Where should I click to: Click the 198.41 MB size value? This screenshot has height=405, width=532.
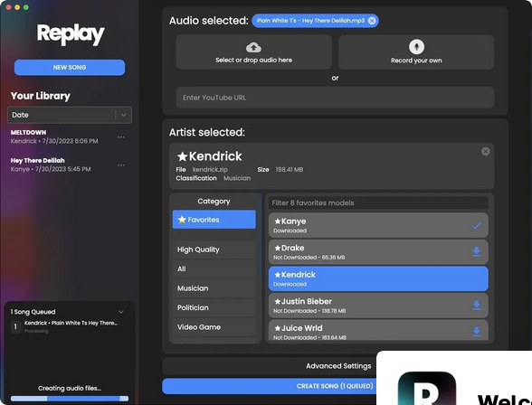click(290, 170)
